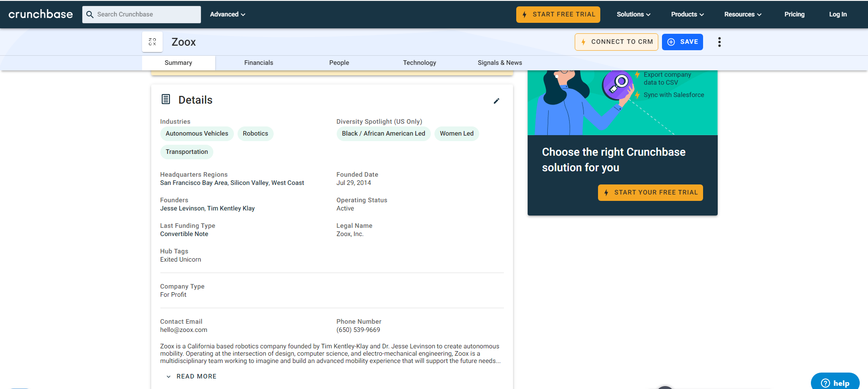Focus the Search Crunchbase field
Image resolution: width=868 pixels, height=389 pixels.
point(142,15)
